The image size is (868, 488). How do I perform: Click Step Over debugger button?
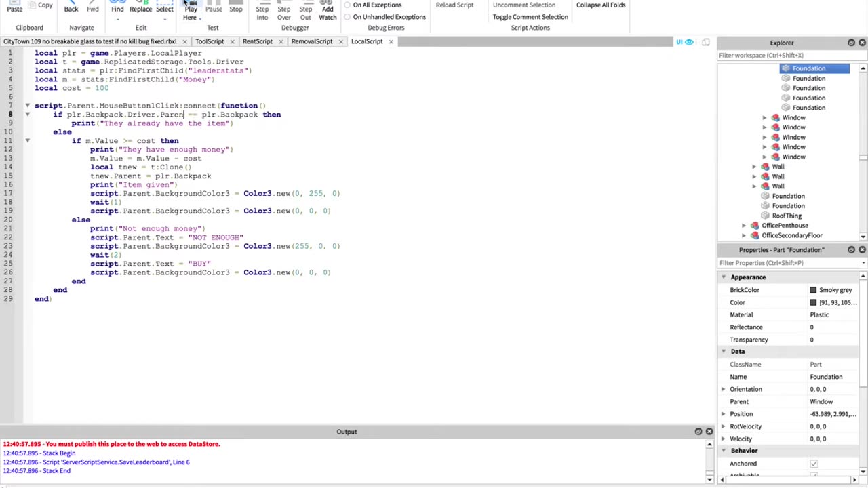pyautogui.click(x=284, y=11)
